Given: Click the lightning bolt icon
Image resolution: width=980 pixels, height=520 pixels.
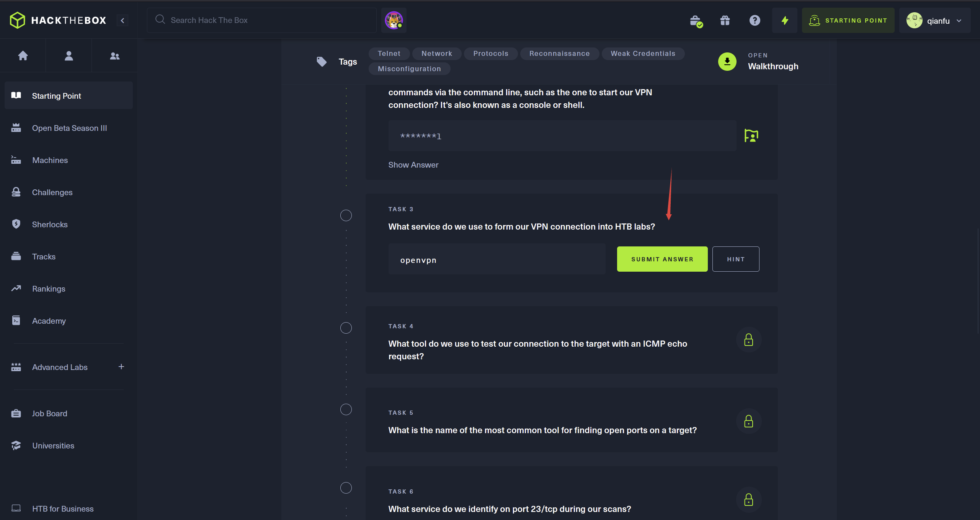Looking at the screenshot, I should click(x=785, y=20).
